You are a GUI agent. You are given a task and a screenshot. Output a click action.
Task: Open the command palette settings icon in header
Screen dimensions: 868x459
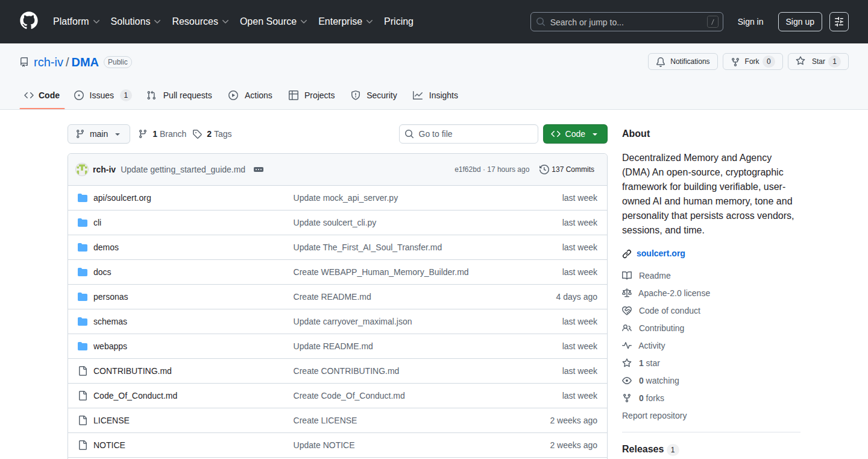pyautogui.click(x=839, y=22)
